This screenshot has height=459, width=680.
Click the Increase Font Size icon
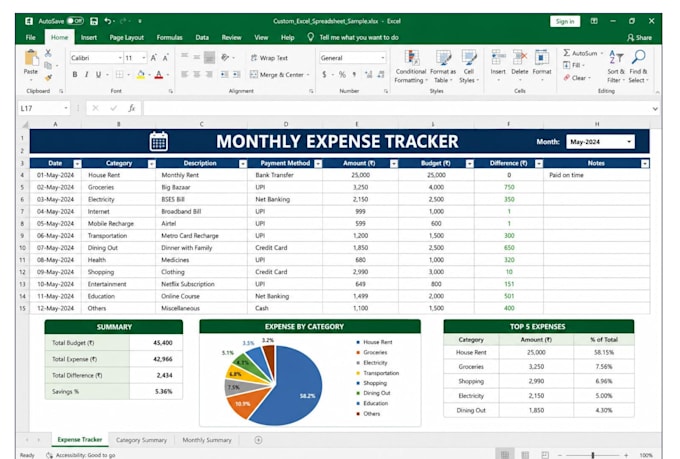click(x=154, y=58)
